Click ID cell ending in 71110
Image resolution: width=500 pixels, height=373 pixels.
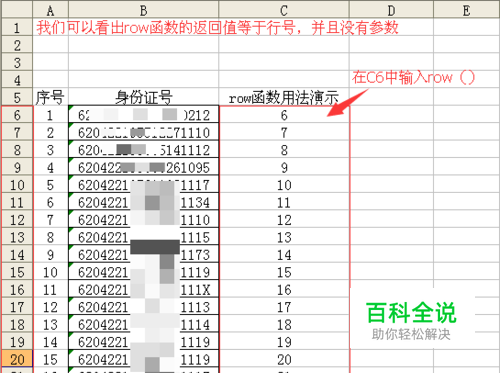[143, 132]
